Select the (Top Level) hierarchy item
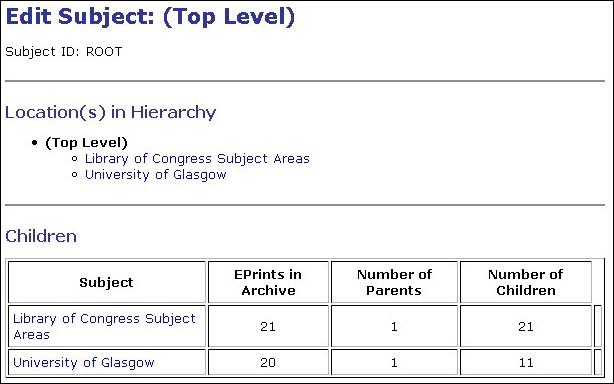Image resolution: width=614 pixels, height=384 pixels. pos(87,142)
